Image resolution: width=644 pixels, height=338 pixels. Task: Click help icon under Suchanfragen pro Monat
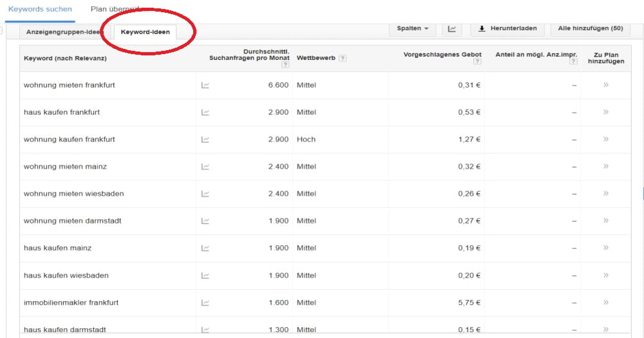click(285, 64)
